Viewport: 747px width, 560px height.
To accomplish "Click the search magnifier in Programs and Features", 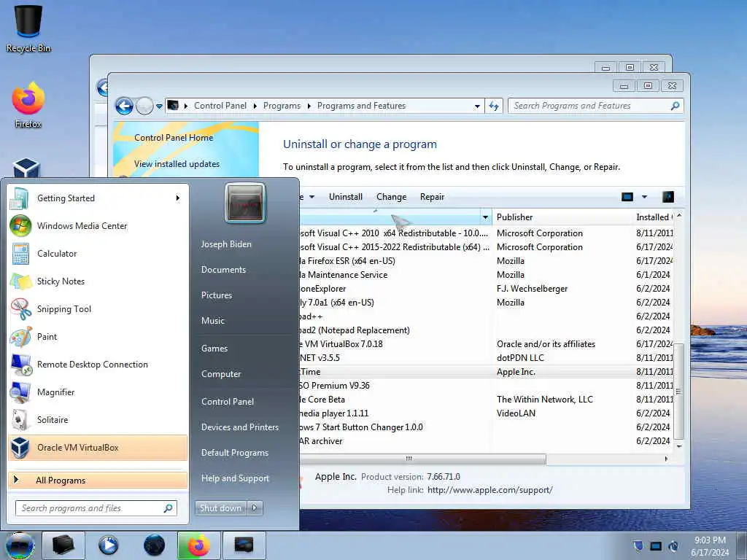I will pos(675,106).
